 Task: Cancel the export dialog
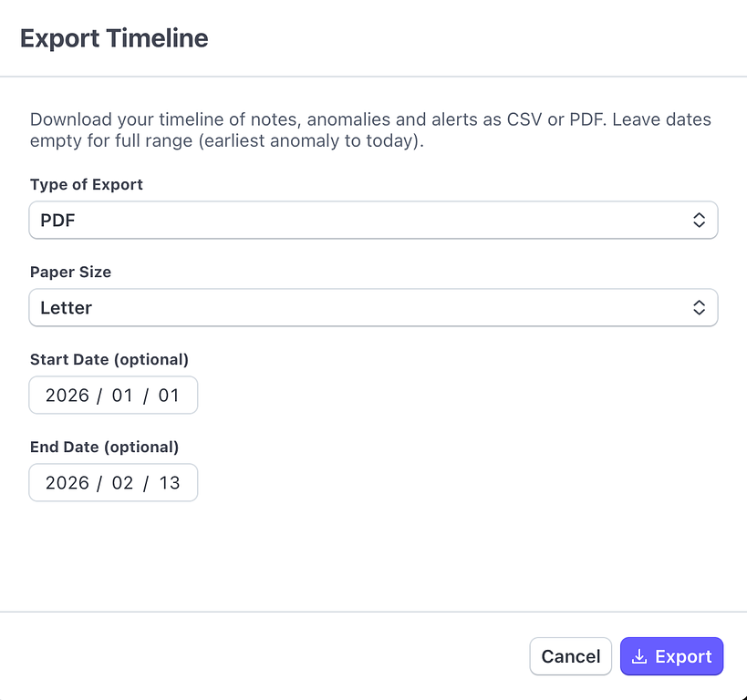(570, 656)
